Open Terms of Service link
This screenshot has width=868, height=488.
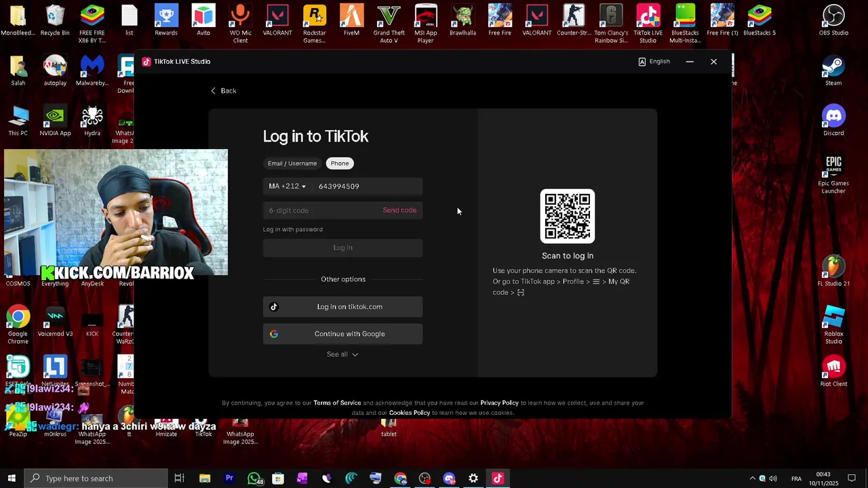(337, 403)
